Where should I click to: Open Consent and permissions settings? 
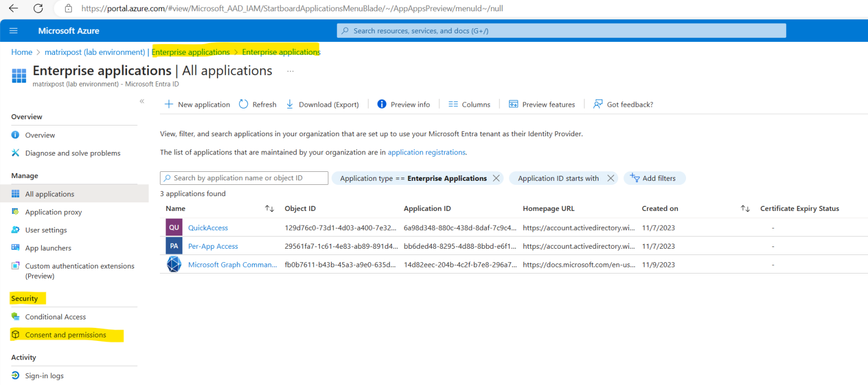66,335
